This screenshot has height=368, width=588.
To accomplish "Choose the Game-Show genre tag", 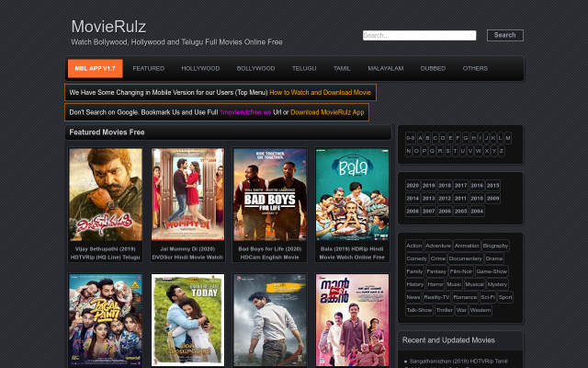I will tap(492, 271).
